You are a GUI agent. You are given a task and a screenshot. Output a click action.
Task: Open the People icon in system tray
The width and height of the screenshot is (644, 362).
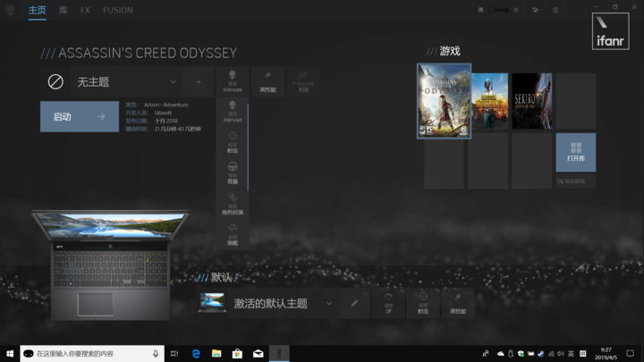(486, 353)
